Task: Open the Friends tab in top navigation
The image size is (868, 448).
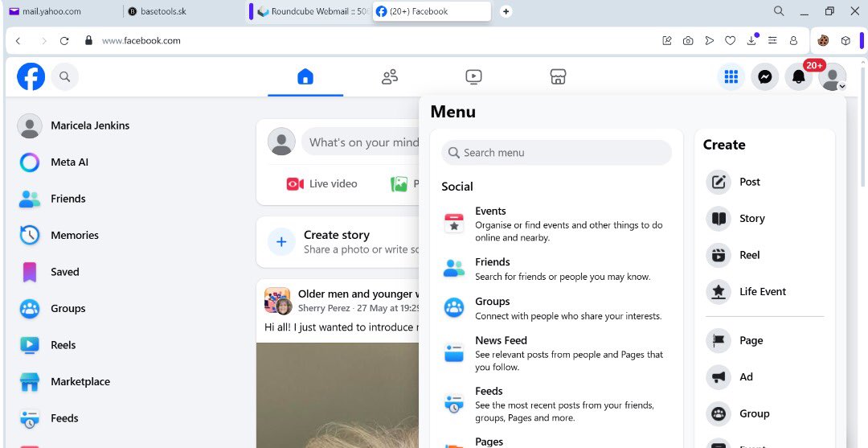Action: click(390, 76)
